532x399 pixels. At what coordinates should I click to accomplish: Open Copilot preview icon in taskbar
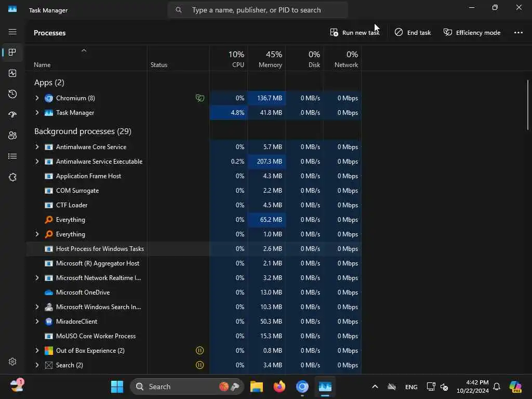[x=515, y=387]
